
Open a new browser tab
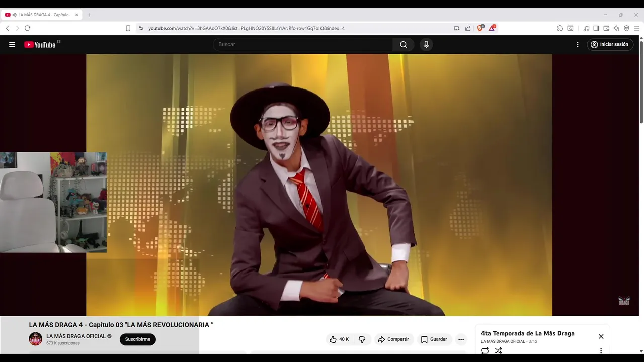89,15
